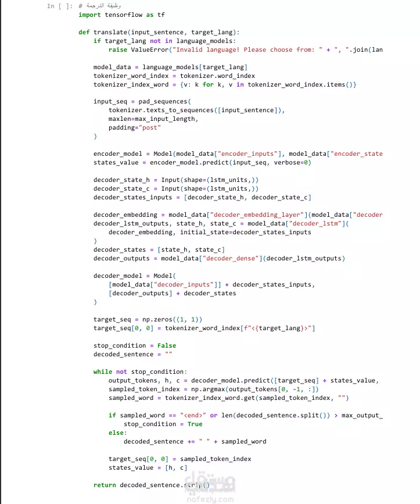Screen dimensions: 420x504
Task: Click the 'encoder_model = Model(model_data' line
Action: coord(238,153)
